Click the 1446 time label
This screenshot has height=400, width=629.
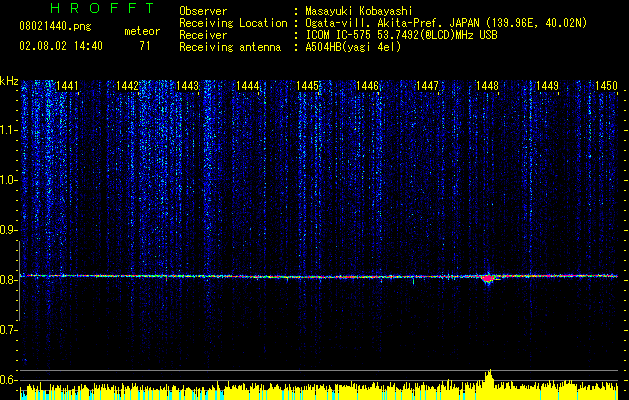pos(367,87)
